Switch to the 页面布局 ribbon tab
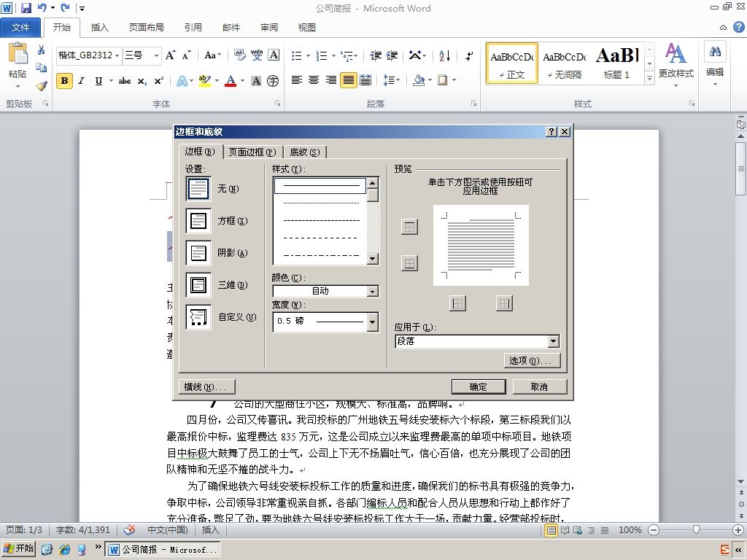The height and width of the screenshot is (560, 747). click(x=146, y=28)
